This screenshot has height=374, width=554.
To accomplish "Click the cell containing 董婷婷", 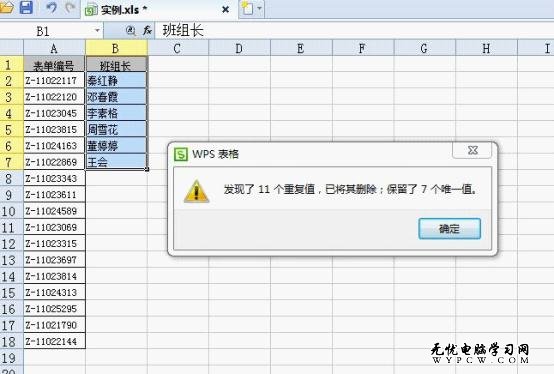I will click(x=116, y=146).
